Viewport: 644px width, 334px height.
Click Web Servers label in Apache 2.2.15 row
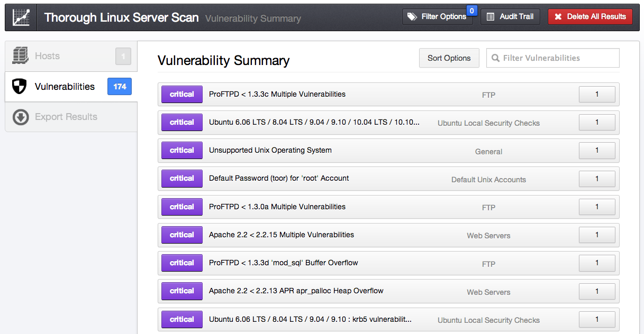[488, 236]
